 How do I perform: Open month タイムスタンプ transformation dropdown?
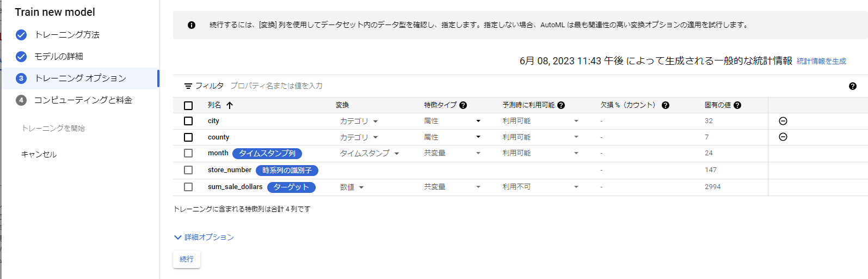[x=370, y=153]
